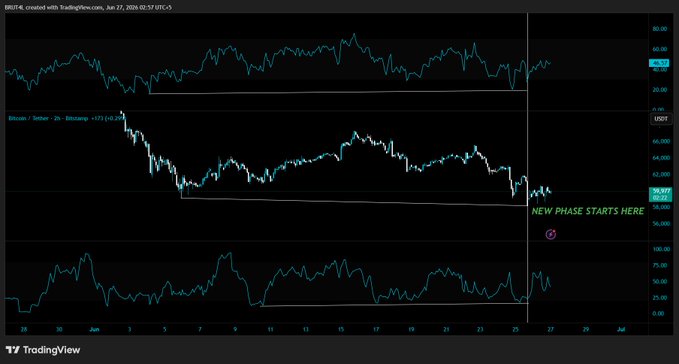Open the USDT currency selector
This screenshot has height=364, width=679.
point(661,119)
